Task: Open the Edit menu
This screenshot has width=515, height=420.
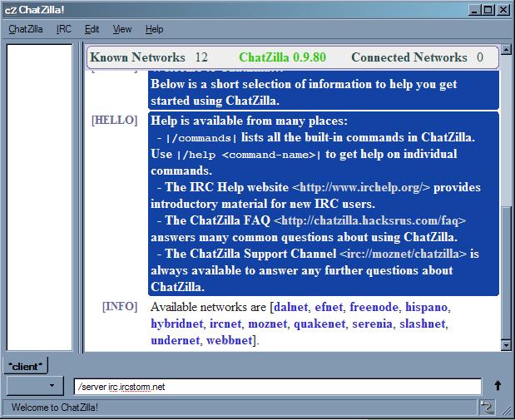Action: 92,29
